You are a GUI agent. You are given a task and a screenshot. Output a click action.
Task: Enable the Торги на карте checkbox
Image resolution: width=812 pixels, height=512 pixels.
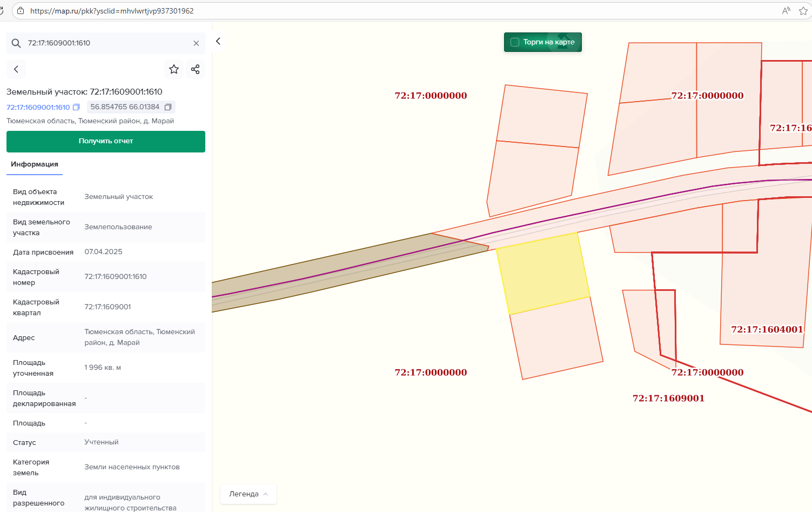(515, 42)
